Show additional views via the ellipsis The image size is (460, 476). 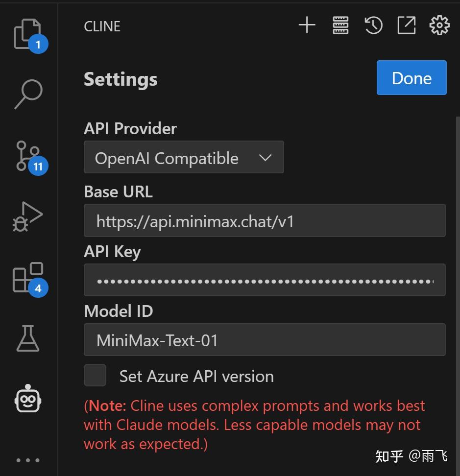click(28, 460)
